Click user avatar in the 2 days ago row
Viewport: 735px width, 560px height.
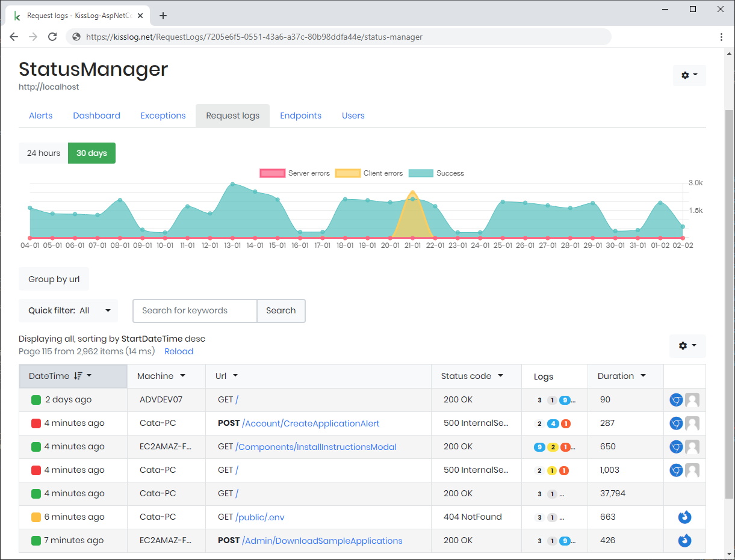tap(692, 400)
